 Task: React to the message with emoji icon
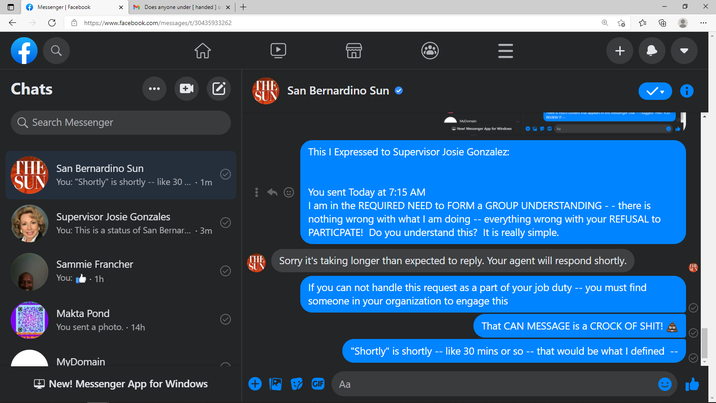[289, 193]
